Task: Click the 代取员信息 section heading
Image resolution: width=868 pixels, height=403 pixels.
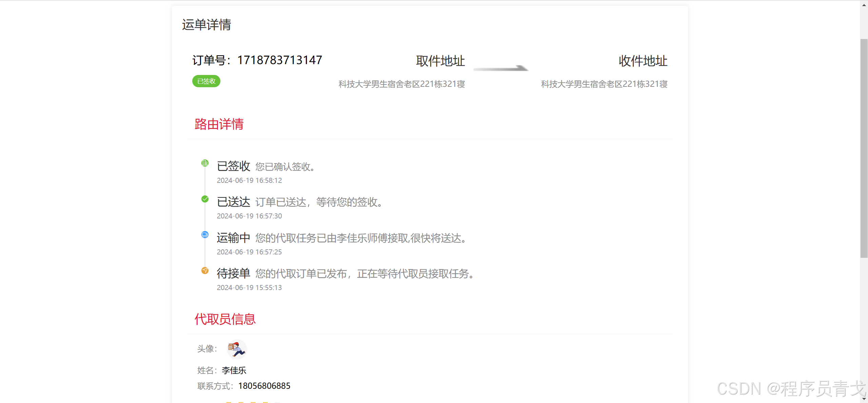Action: pos(225,319)
